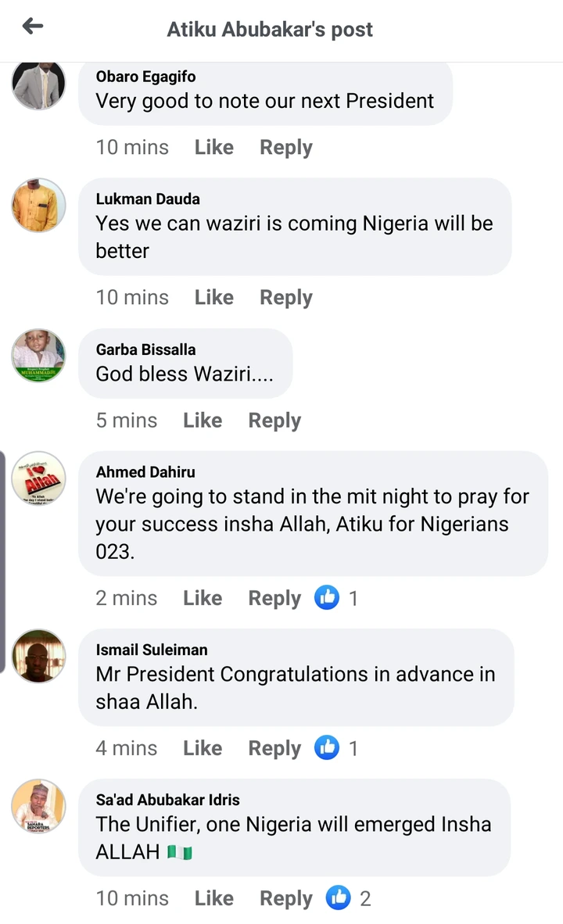Like Ismail Suleiman's comment
Viewport: 563px width, 924px height.
pyautogui.click(x=203, y=748)
